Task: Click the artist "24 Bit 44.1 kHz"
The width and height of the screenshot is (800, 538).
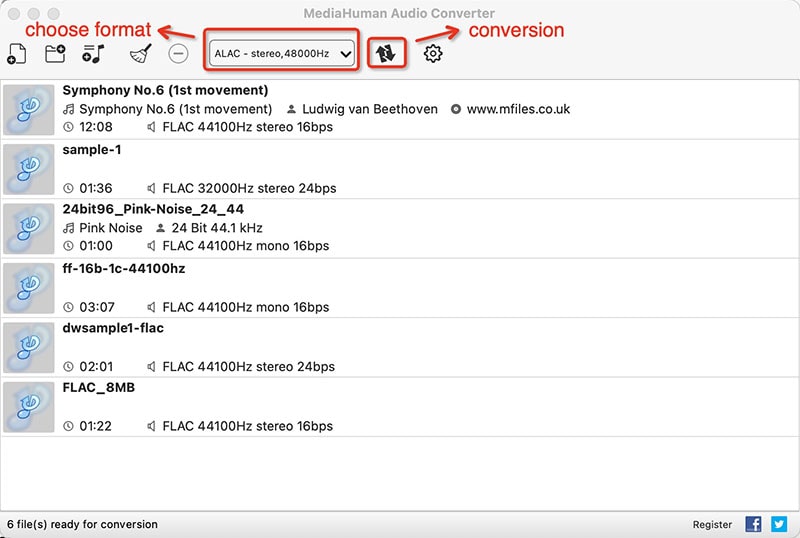Action: coord(217,228)
